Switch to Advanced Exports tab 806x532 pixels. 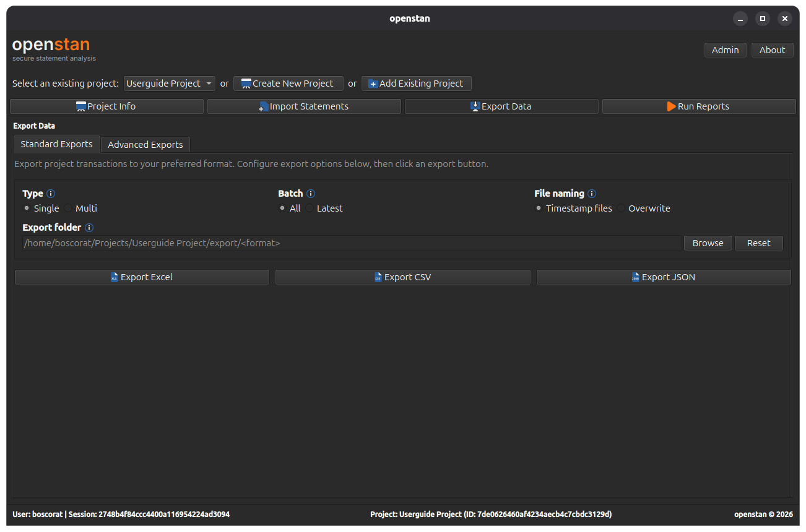coord(145,145)
